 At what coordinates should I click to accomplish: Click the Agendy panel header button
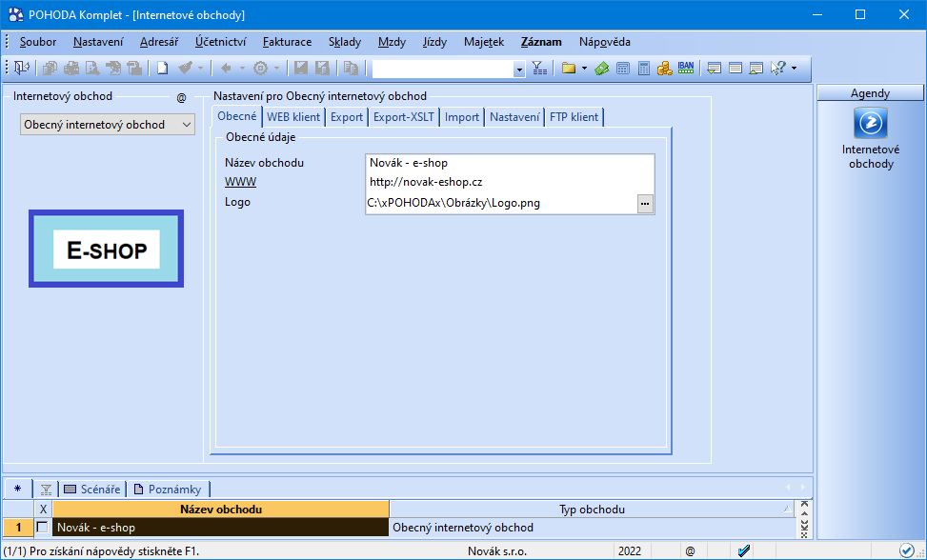tap(870, 93)
